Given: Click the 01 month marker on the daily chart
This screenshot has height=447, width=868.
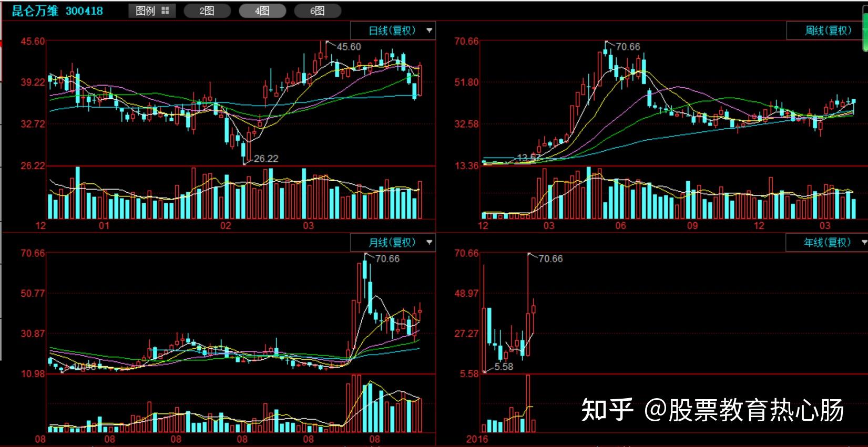Looking at the screenshot, I should pos(104,226).
